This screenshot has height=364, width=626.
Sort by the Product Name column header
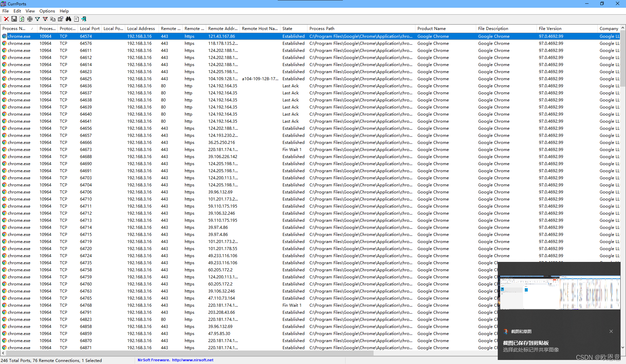[x=445, y=29]
